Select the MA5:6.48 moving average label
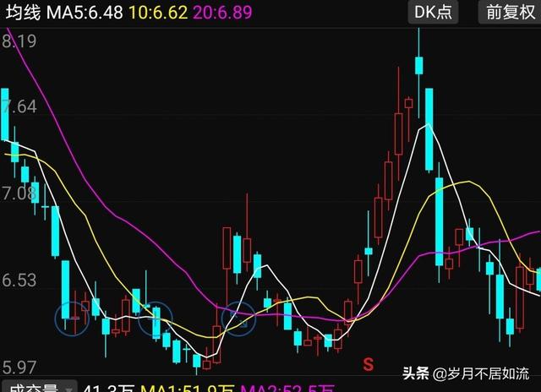The width and height of the screenshot is (541, 392). [x=85, y=13]
